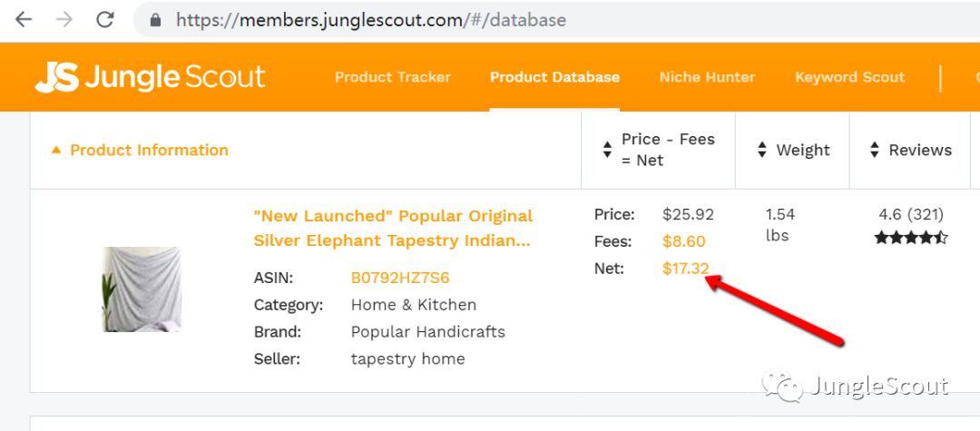The height and width of the screenshot is (431, 980).
Task: Sort by Reviews column arrows
Action: [875, 151]
